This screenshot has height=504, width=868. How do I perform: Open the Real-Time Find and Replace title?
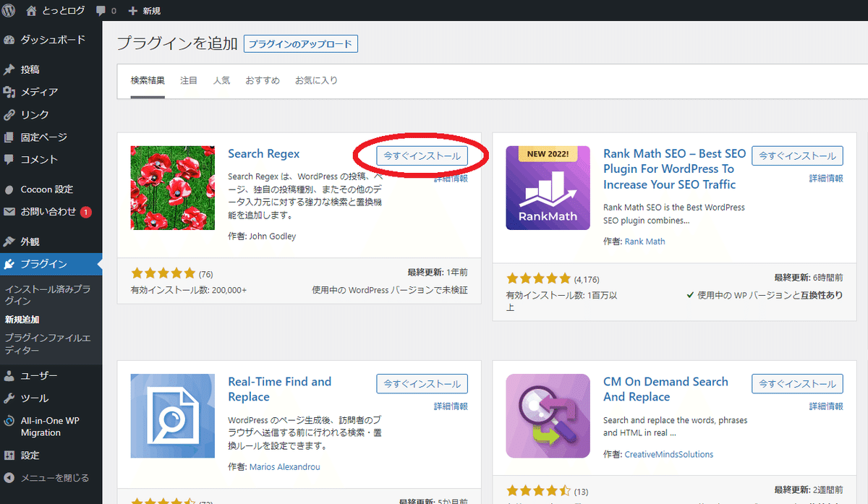(279, 389)
